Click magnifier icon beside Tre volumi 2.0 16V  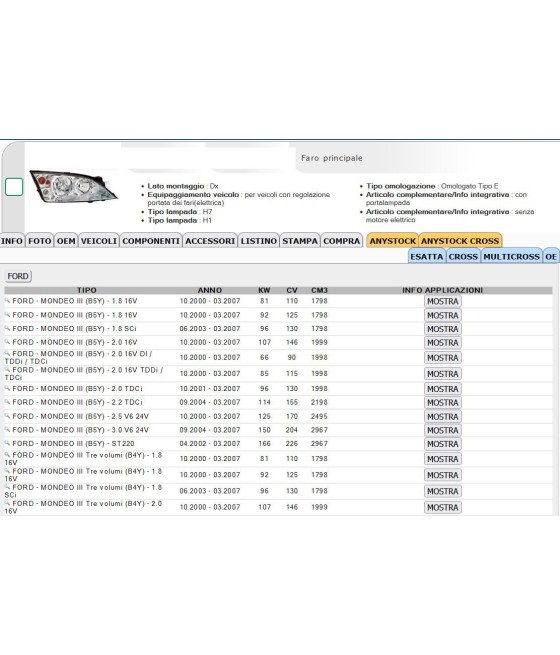[7, 503]
